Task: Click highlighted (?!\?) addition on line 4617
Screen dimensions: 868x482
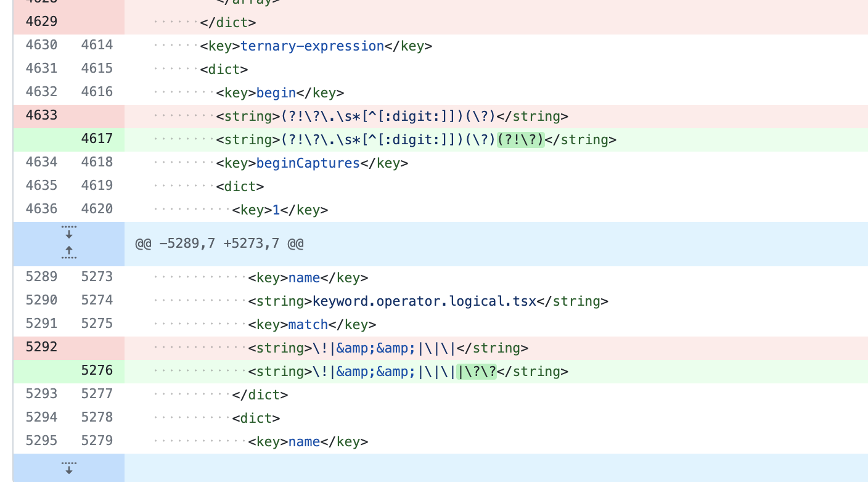Action: click(521, 139)
